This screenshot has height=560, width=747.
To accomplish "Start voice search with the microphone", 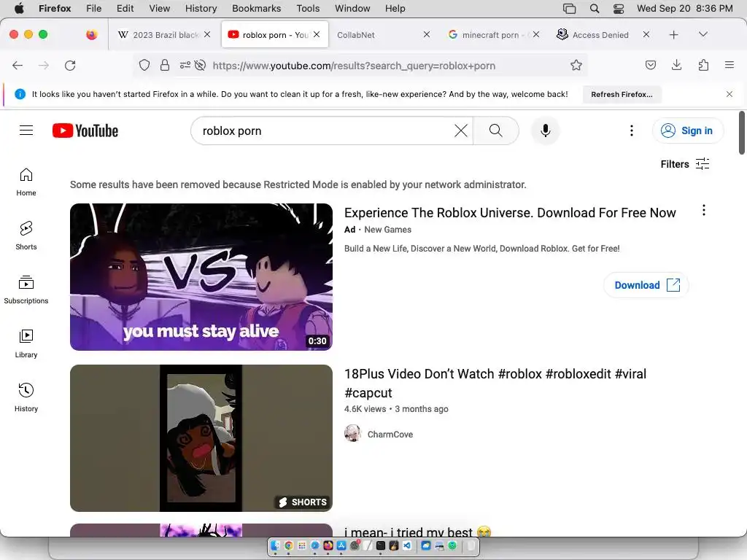I will point(546,131).
